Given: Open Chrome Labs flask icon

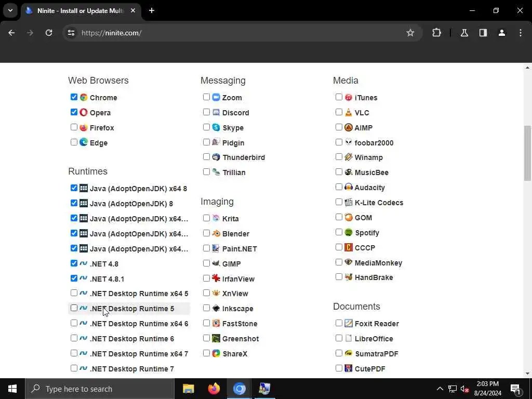Looking at the screenshot, I should pyautogui.click(x=464, y=33).
